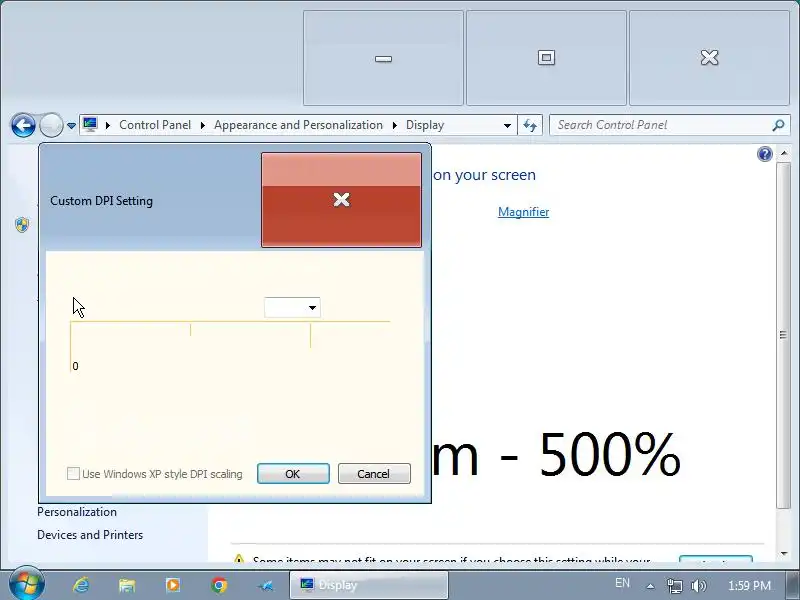
Task: Expand the address bar history dropdown
Action: click(x=507, y=126)
